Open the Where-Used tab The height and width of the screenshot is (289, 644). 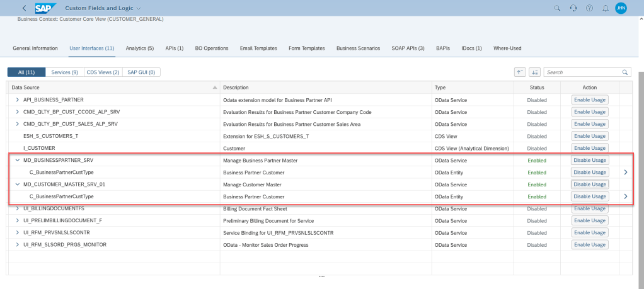tap(507, 48)
